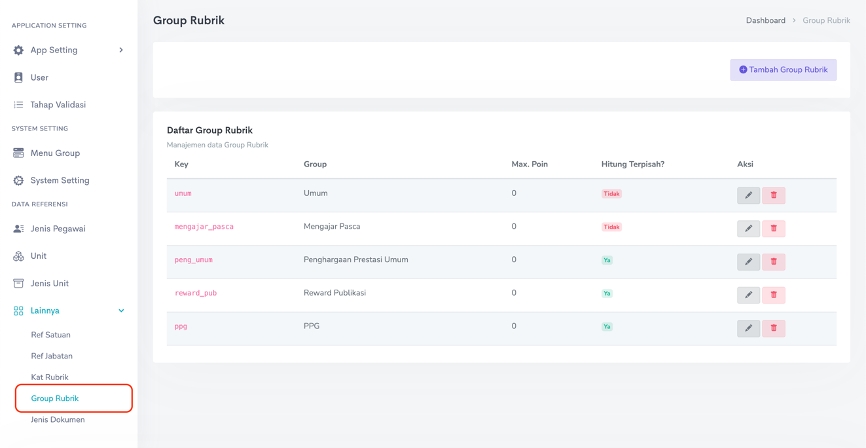866x448 pixels.
Task: Delete the PPG row using trash icon
Action: coord(773,328)
